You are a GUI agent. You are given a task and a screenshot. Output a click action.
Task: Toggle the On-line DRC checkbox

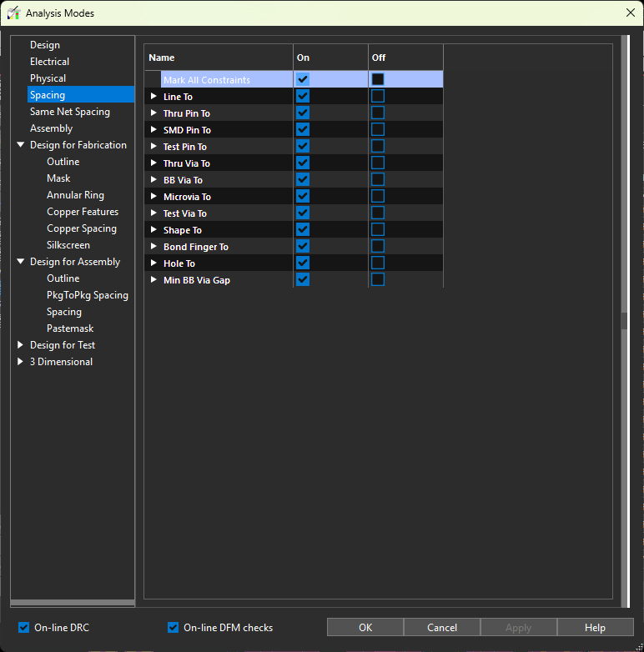[24, 628]
